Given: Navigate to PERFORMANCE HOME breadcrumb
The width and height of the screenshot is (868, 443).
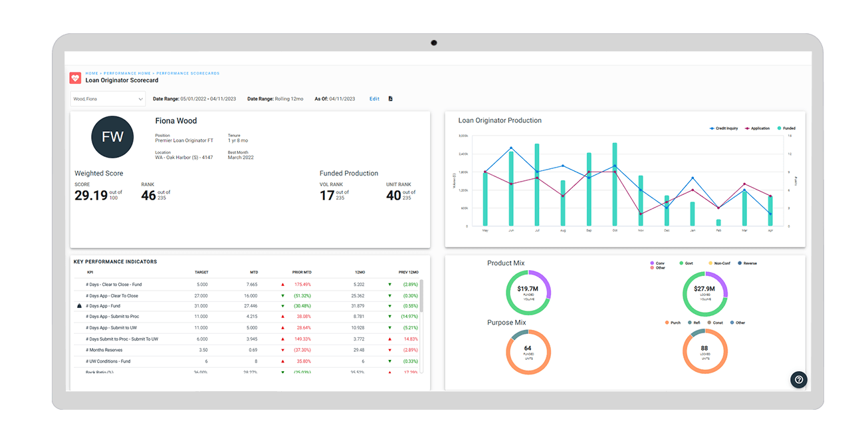Looking at the screenshot, I should [x=127, y=73].
